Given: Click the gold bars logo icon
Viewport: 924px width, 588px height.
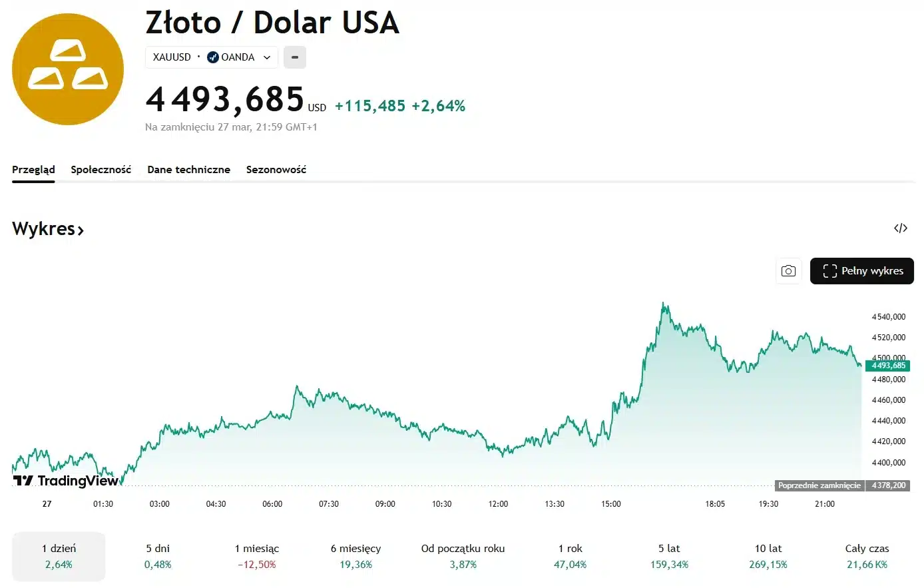Looking at the screenshot, I should point(68,69).
